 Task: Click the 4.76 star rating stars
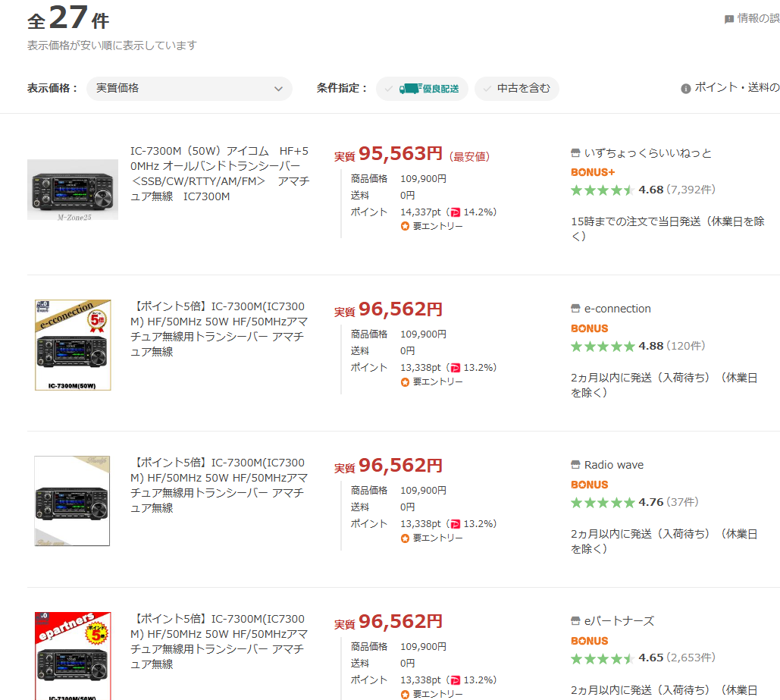[x=603, y=503]
